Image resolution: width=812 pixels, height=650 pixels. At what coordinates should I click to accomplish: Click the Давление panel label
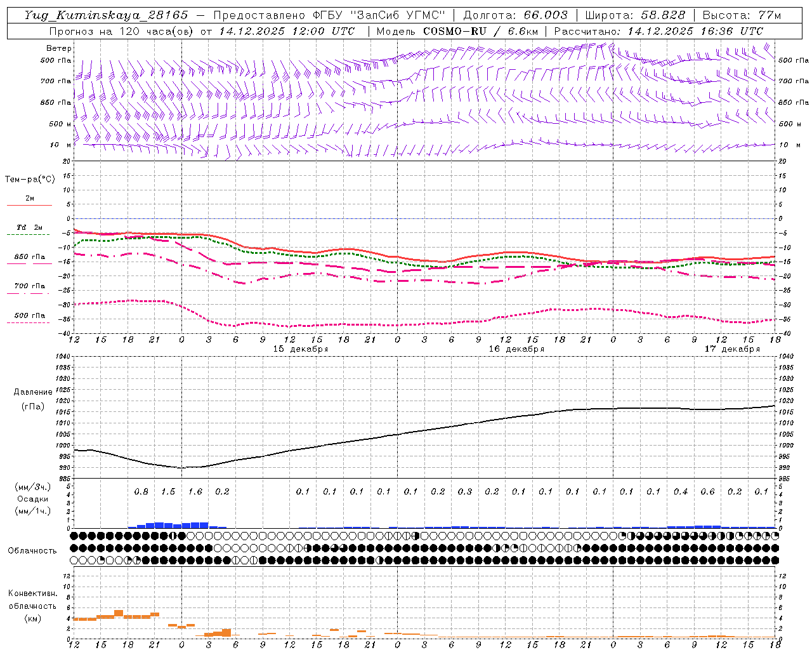32,392
